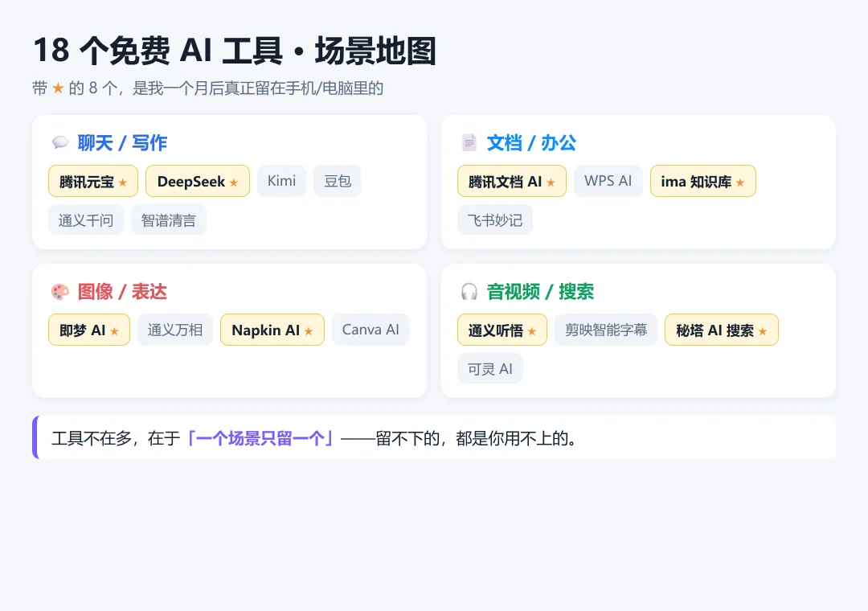Click the 文档 / 办公 category heading

[531, 143]
